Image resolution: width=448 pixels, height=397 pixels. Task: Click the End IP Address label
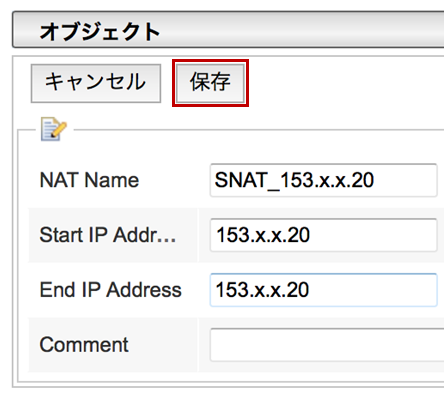(x=111, y=290)
